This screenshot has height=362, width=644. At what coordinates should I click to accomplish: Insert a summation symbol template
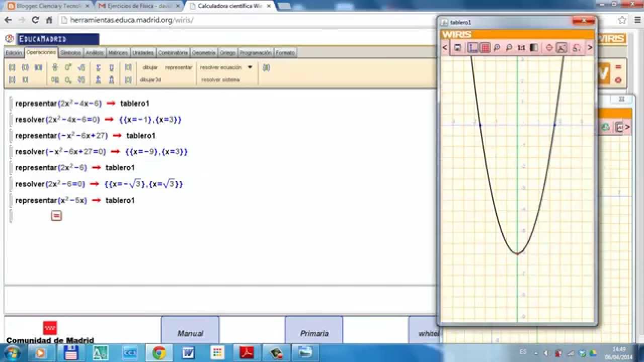pos(98,67)
